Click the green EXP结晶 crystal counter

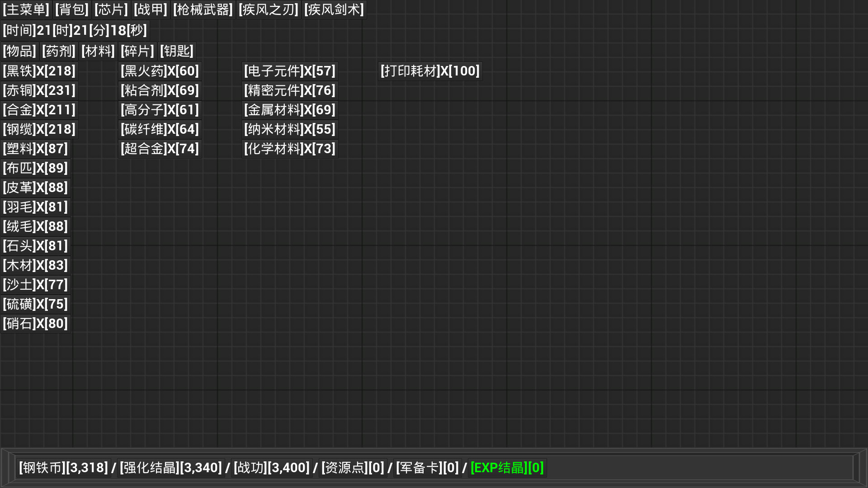click(x=506, y=468)
